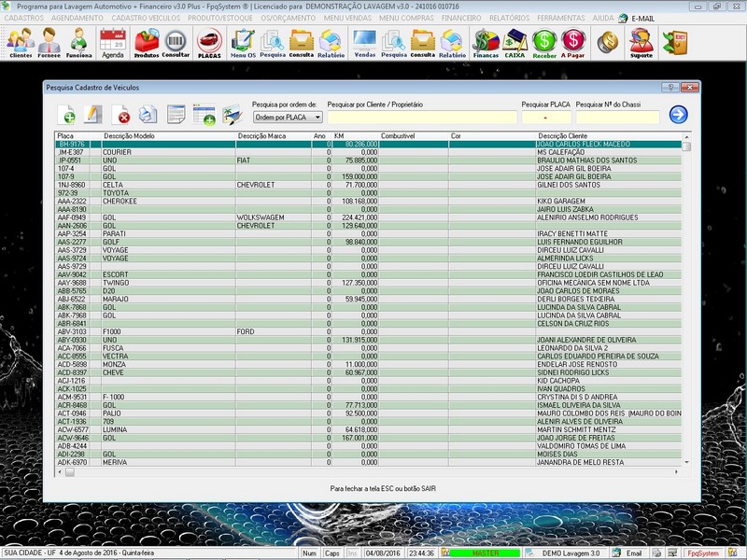747x560 pixels.
Task: Add new vehicle record icon
Action: coord(66,115)
